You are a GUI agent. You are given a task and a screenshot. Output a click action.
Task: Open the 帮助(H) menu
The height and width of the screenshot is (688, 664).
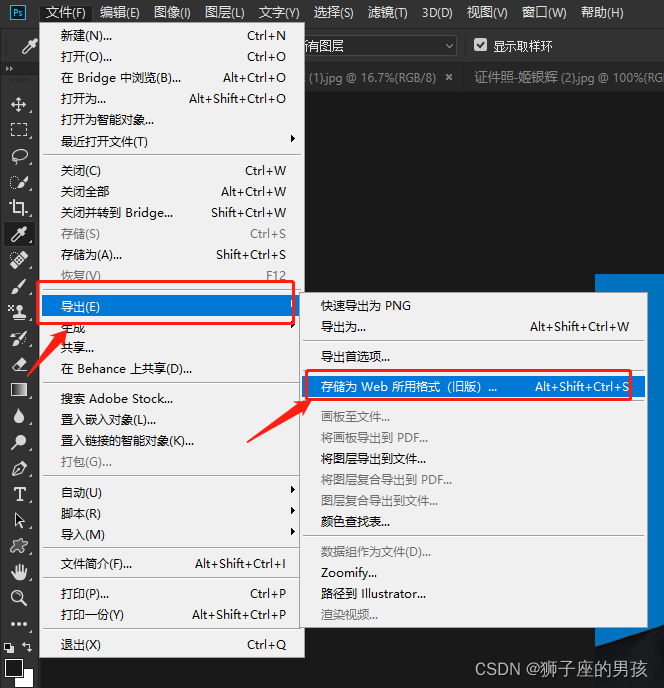click(602, 12)
